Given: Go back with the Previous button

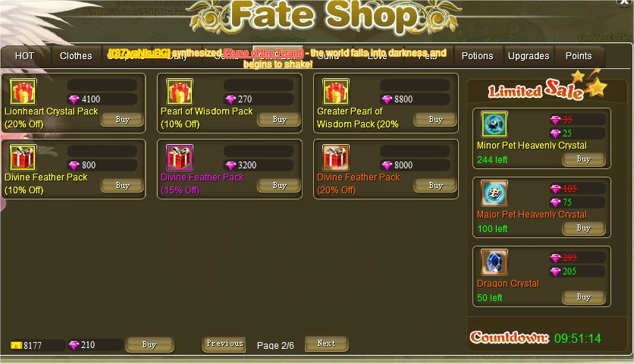Looking at the screenshot, I should coord(224,344).
